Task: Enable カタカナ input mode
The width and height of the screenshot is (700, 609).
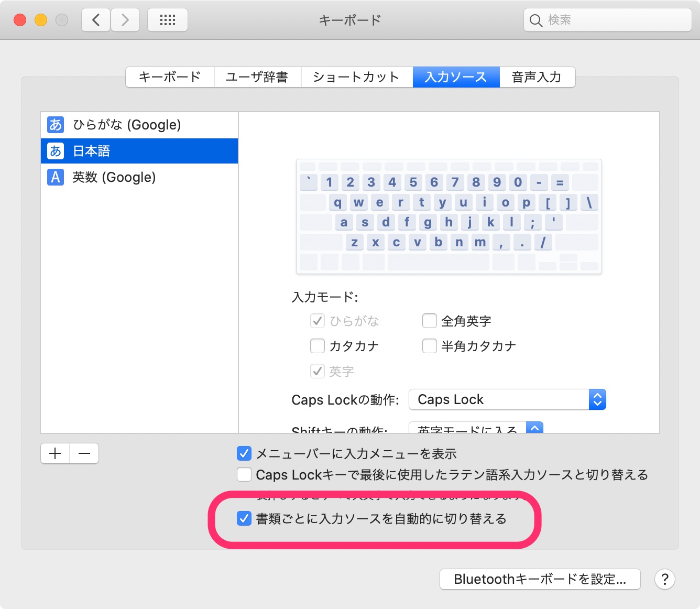Action: (318, 346)
